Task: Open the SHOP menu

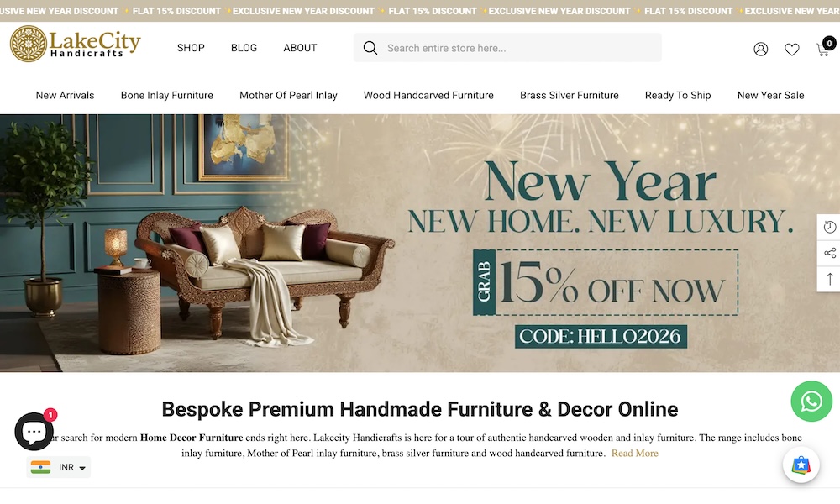Action: click(191, 48)
